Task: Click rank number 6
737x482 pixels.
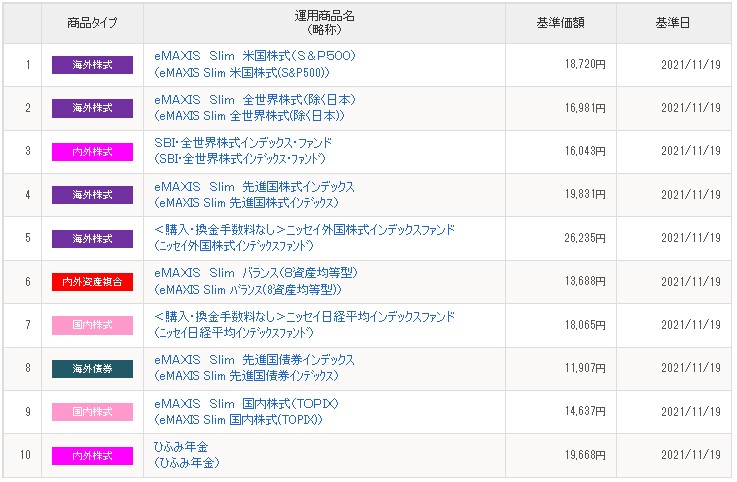Action: tap(28, 282)
